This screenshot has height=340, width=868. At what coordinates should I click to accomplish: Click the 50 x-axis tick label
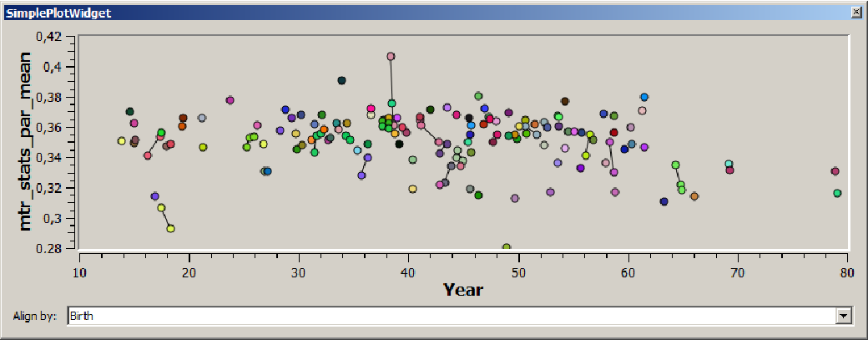click(x=518, y=273)
